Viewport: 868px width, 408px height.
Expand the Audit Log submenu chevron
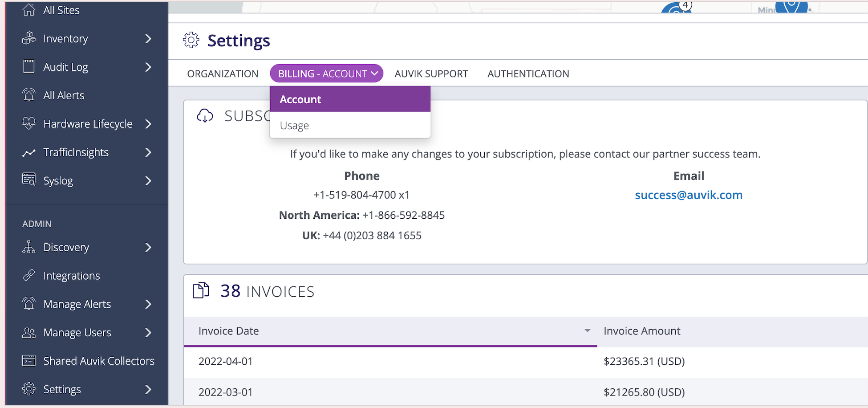[148, 67]
